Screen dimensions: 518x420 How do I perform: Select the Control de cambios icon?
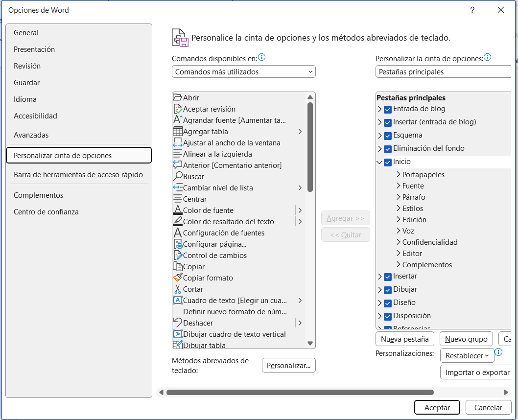178,255
